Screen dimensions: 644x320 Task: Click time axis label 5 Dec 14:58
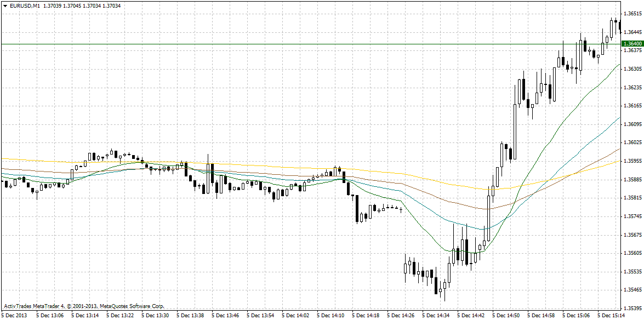[542, 316]
